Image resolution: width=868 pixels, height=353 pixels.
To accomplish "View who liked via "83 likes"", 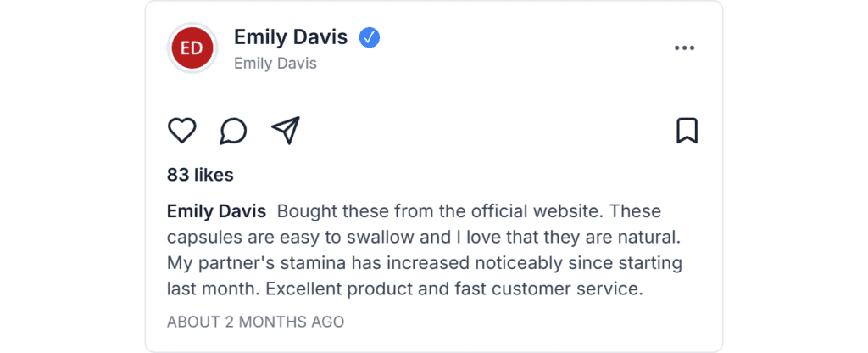I will 200,176.
